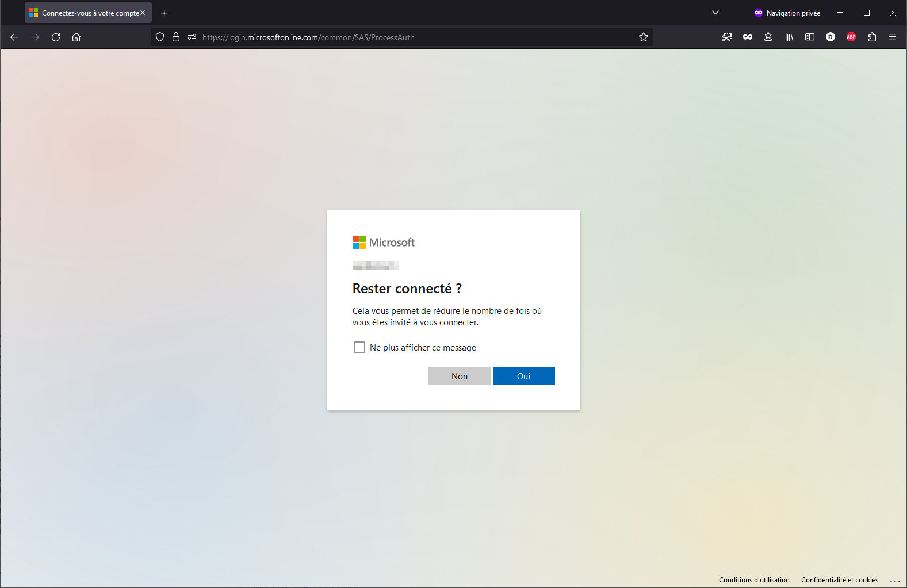Expand the list all tabs chevron
The width and height of the screenshot is (907, 588).
[x=715, y=13]
